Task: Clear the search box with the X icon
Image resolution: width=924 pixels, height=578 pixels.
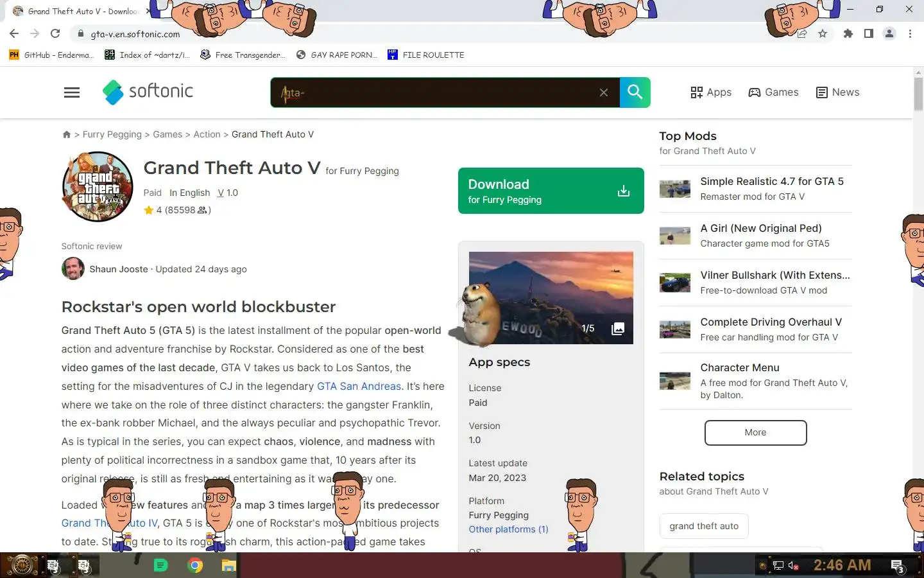Action: 604,92
